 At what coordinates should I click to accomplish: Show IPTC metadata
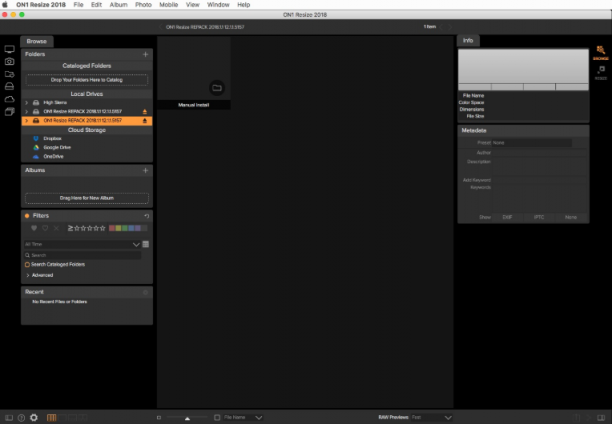[539, 217]
